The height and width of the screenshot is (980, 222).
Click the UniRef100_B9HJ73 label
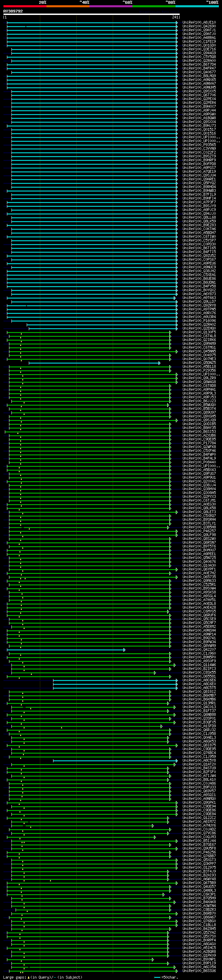pos(199,125)
